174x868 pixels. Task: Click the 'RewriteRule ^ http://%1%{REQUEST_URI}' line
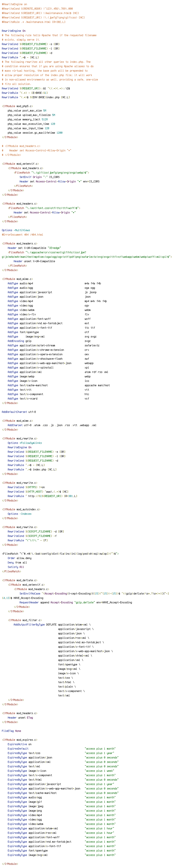pos(42,496)
